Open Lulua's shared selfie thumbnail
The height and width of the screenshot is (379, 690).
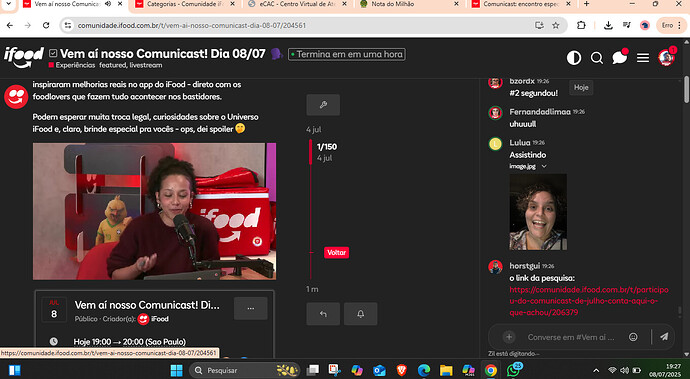tap(538, 212)
